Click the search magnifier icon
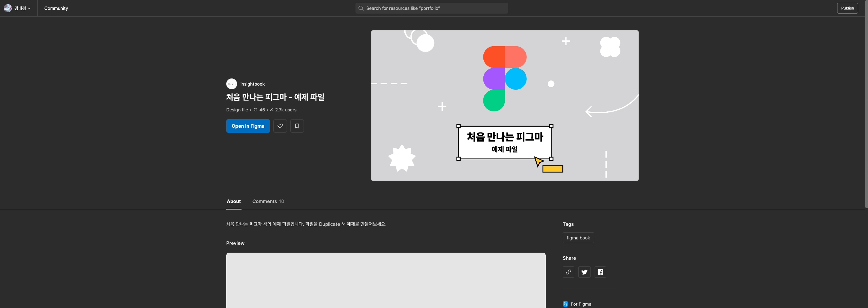This screenshot has width=868, height=308. pos(361,8)
